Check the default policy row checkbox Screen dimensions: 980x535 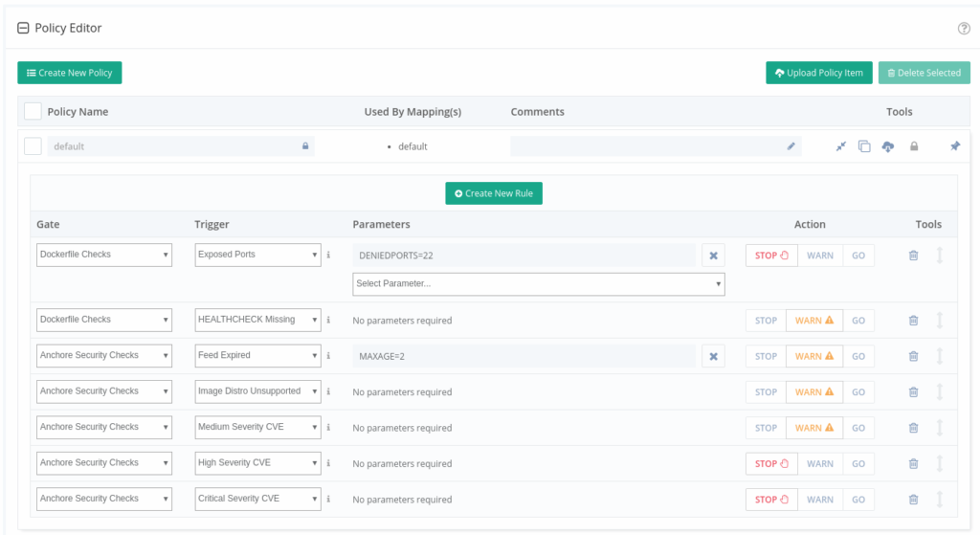[x=33, y=146]
